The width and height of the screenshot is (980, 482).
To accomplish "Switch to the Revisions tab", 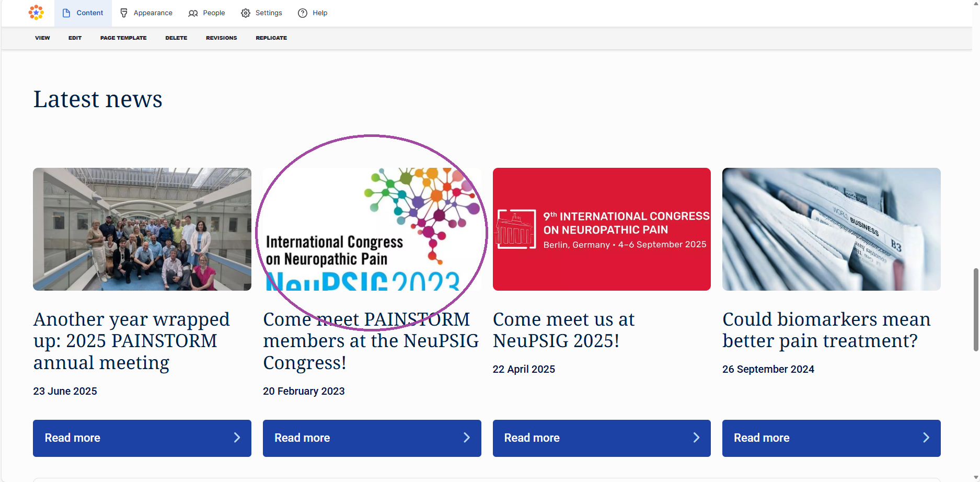I will click(x=221, y=38).
